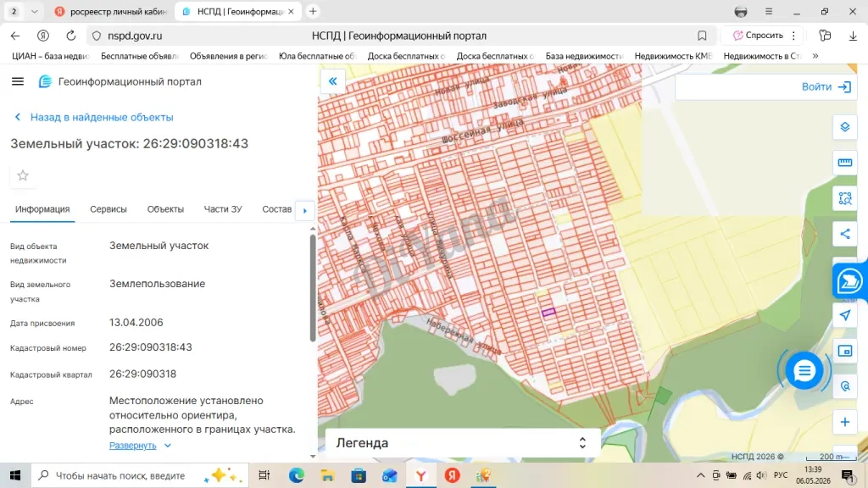This screenshot has width=868, height=488.
Task: Add the land parcel to favorites with star
Action: point(23,175)
